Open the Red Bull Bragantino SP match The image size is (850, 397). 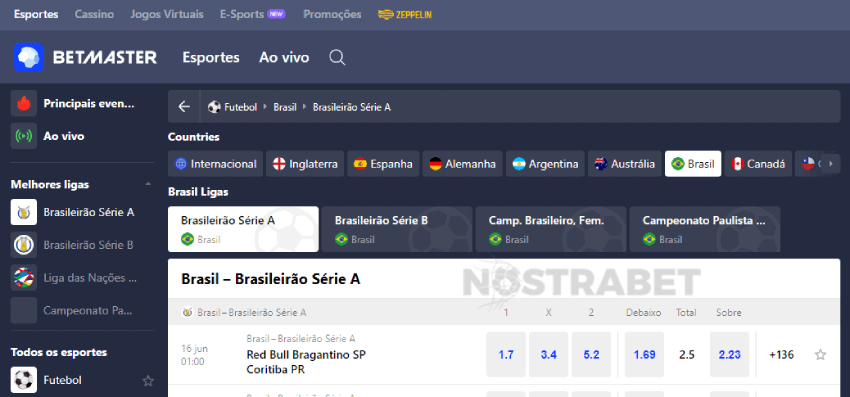(306, 355)
